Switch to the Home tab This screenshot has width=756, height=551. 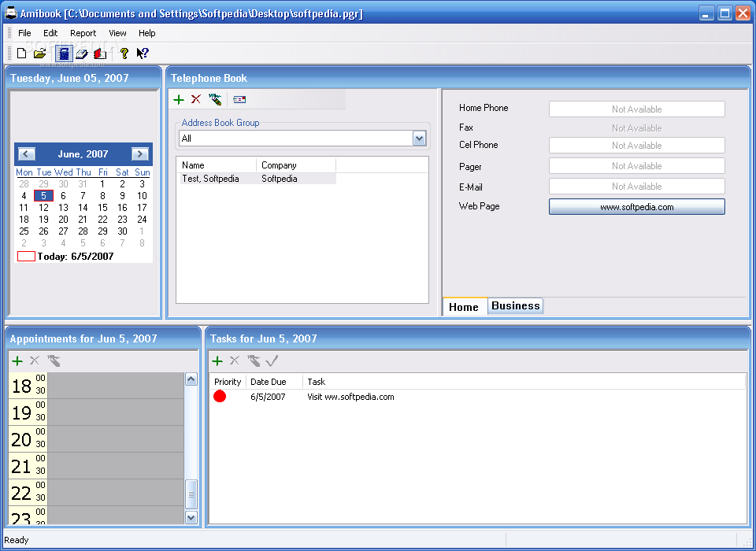tap(465, 307)
